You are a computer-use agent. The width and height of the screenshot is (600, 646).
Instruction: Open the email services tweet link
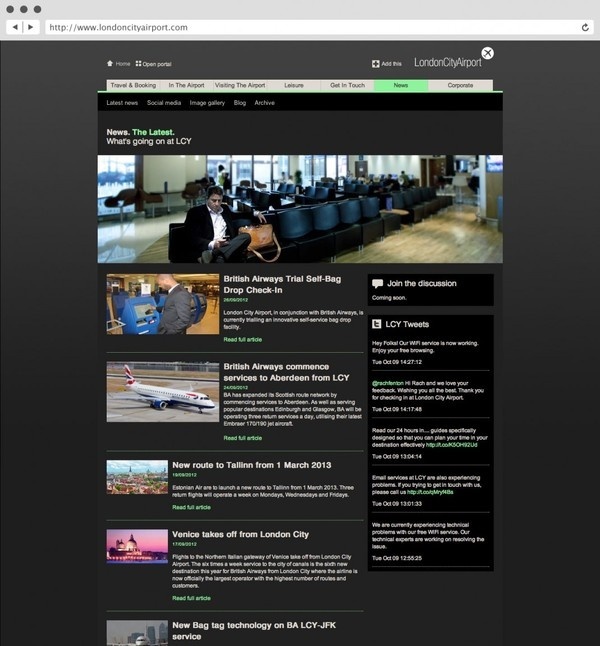[x=430, y=492]
